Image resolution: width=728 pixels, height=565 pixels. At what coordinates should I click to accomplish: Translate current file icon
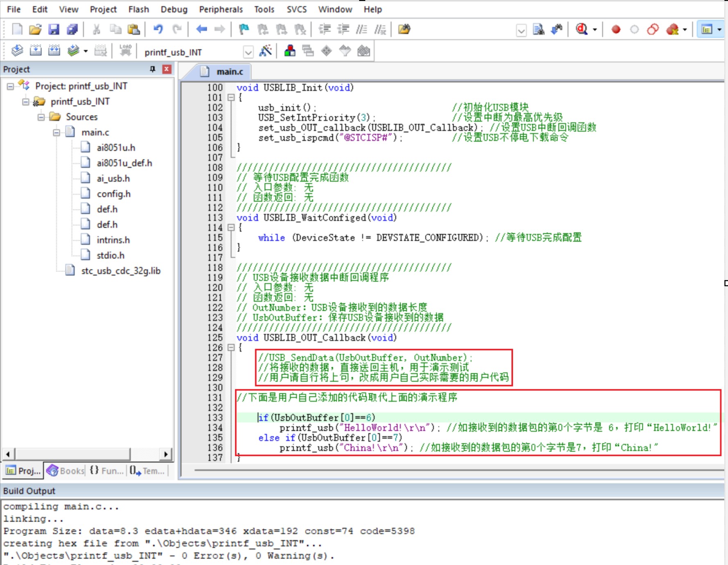coord(17,51)
